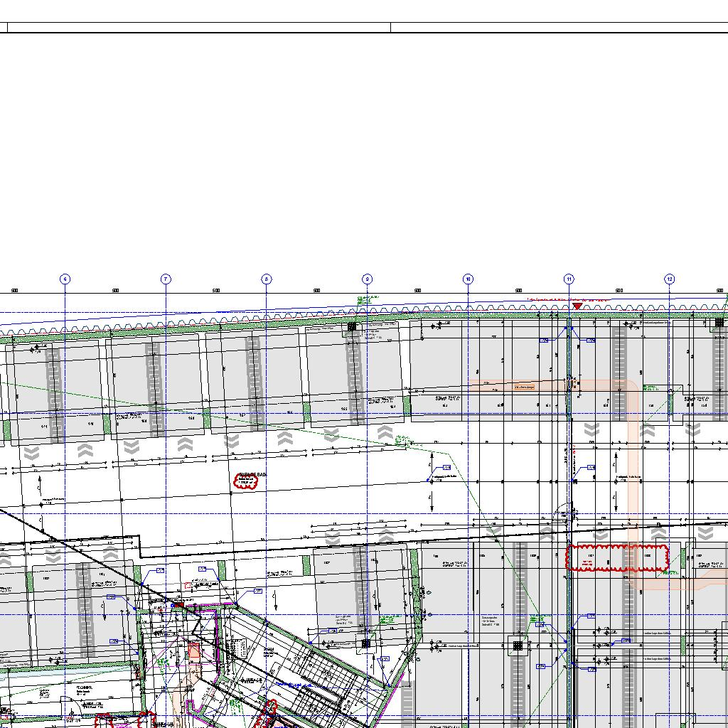
Task: Click the 500 dimension between axes 6 and 7
Action: coord(115,290)
